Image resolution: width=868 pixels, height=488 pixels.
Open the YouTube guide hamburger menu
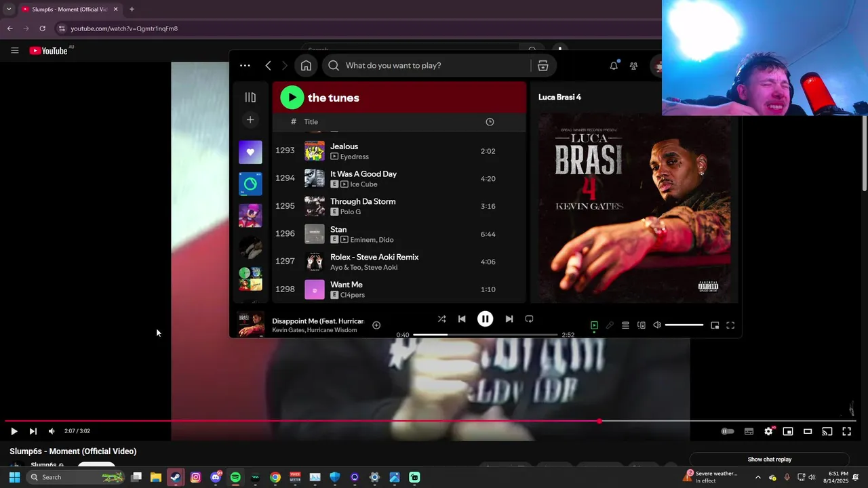click(x=14, y=50)
